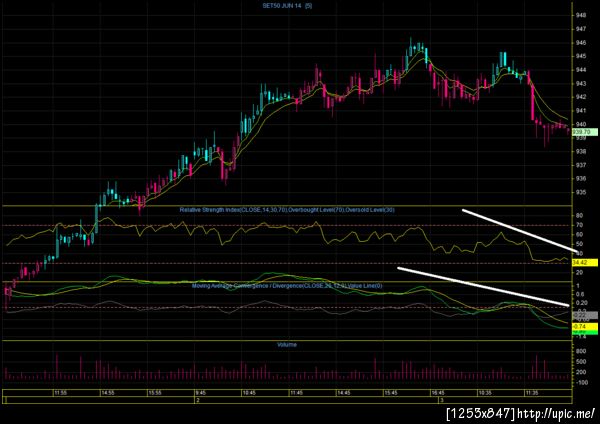This screenshot has width=600, height=424.
Task: Click the 70 level on RSI axis
Action: click(x=579, y=225)
